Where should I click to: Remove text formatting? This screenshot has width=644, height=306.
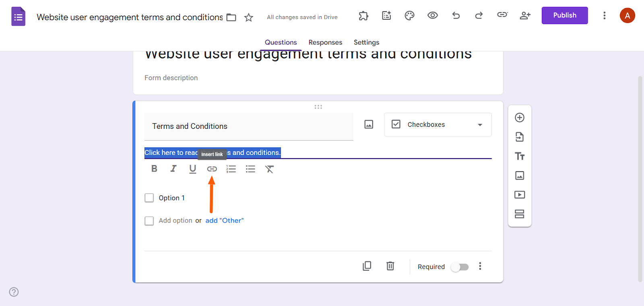pyautogui.click(x=270, y=169)
